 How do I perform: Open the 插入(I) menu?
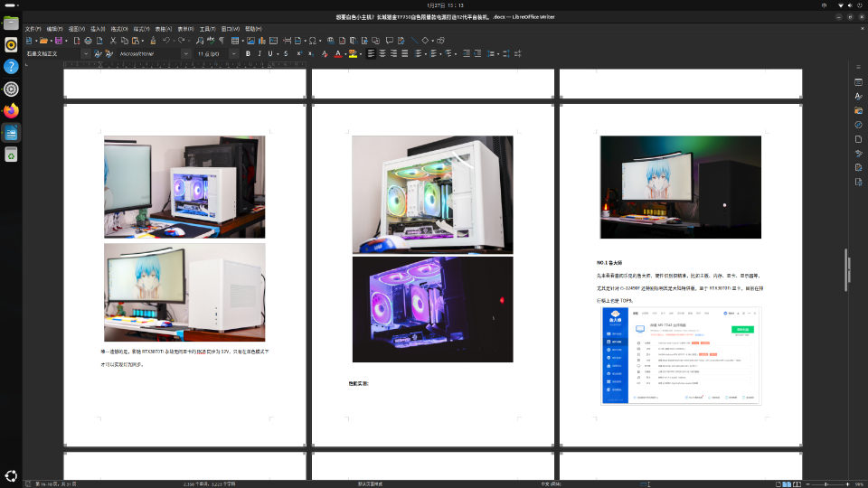(98, 29)
